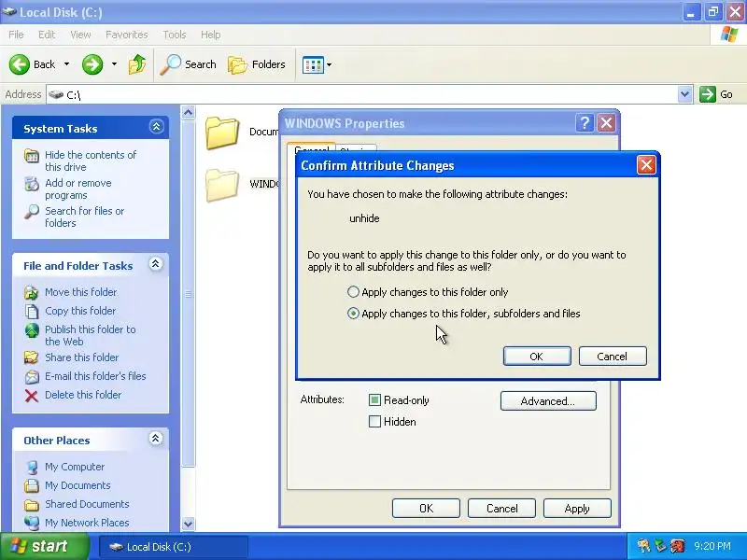Click Cancel in WINDOWS Properties window
The image size is (747, 560).
(501, 508)
